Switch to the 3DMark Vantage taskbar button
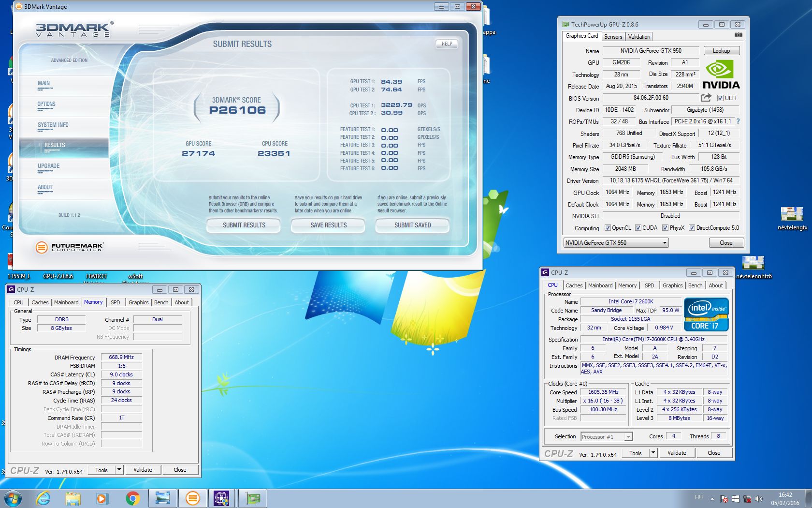 tap(192, 498)
